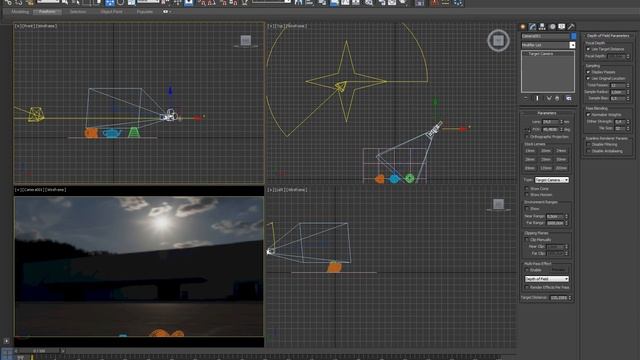Open Depth of Field effect dropdown
This screenshot has width=640, height=360.
click(547, 279)
